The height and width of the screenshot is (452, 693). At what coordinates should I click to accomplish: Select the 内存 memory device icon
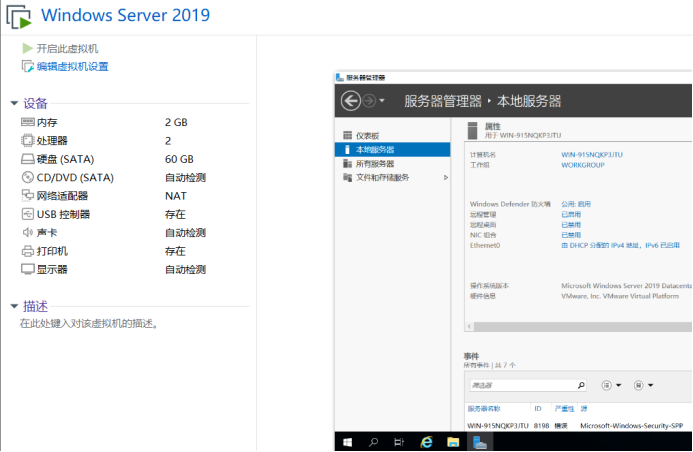coord(27,122)
